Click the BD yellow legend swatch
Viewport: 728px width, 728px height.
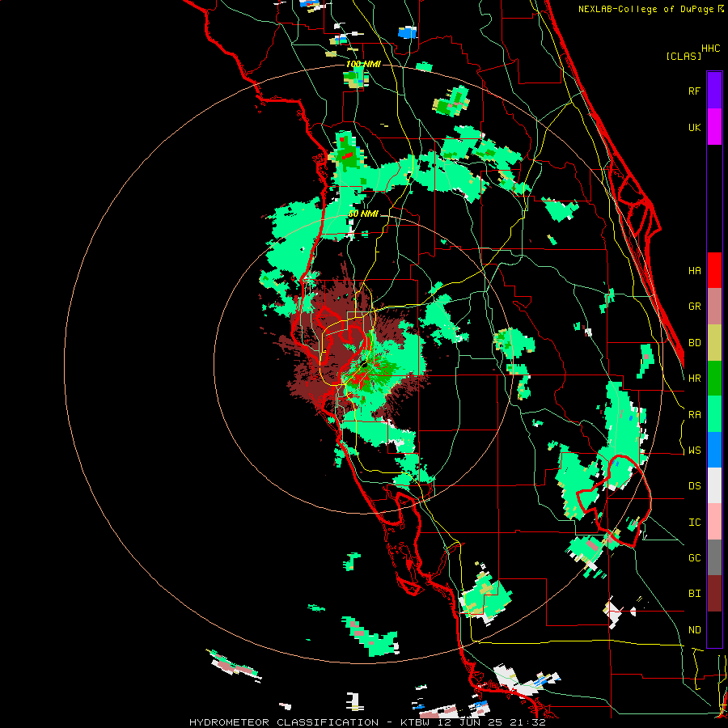(x=714, y=343)
